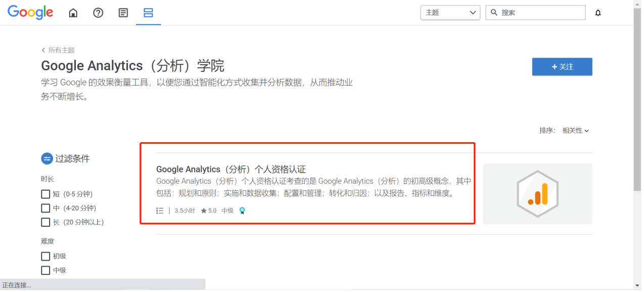
Task: Click the 关注 follow button
Action: click(x=562, y=67)
